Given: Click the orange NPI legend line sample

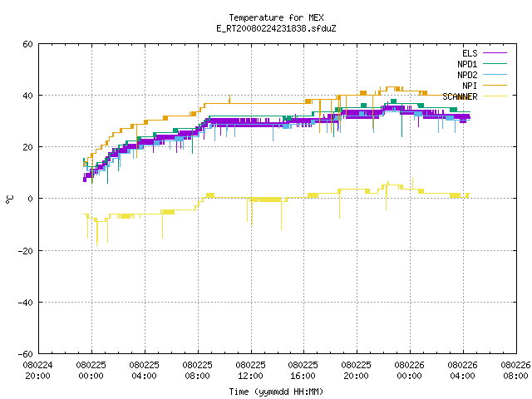Looking at the screenshot, I should (x=495, y=86).
